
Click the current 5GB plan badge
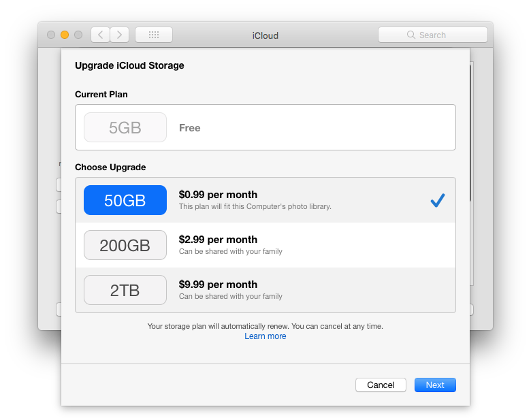tap(125, 127)
